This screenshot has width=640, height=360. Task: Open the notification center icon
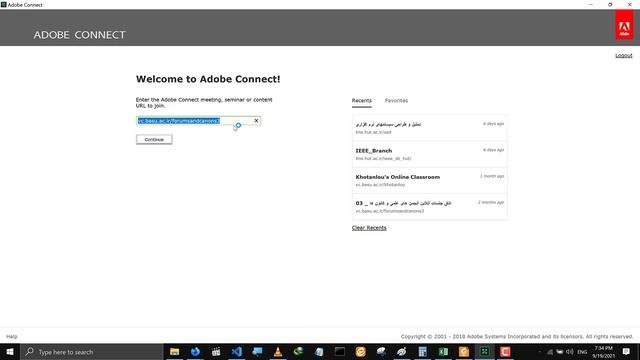click(x=626, y=351)
